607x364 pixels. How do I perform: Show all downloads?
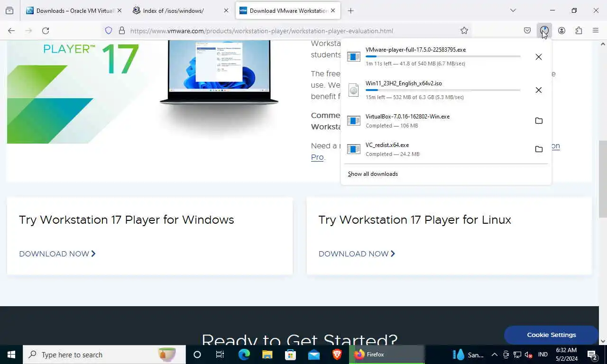373,174
